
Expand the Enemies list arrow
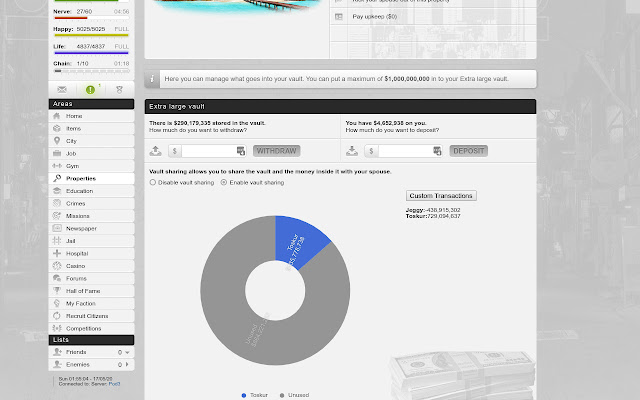click(x=127, y=364)
